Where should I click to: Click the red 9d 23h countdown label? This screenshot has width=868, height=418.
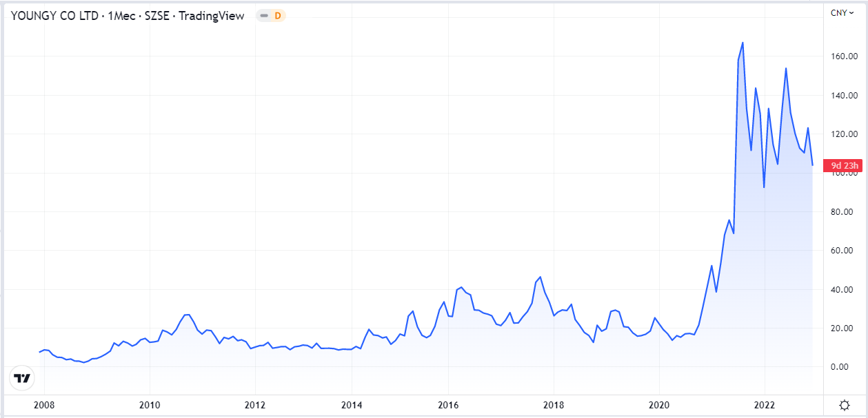pos(845,165)
